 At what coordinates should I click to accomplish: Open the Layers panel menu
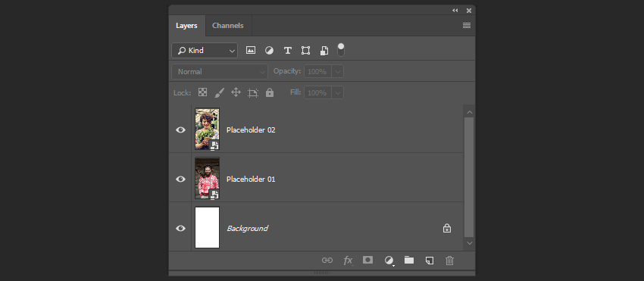coord(467,26)
